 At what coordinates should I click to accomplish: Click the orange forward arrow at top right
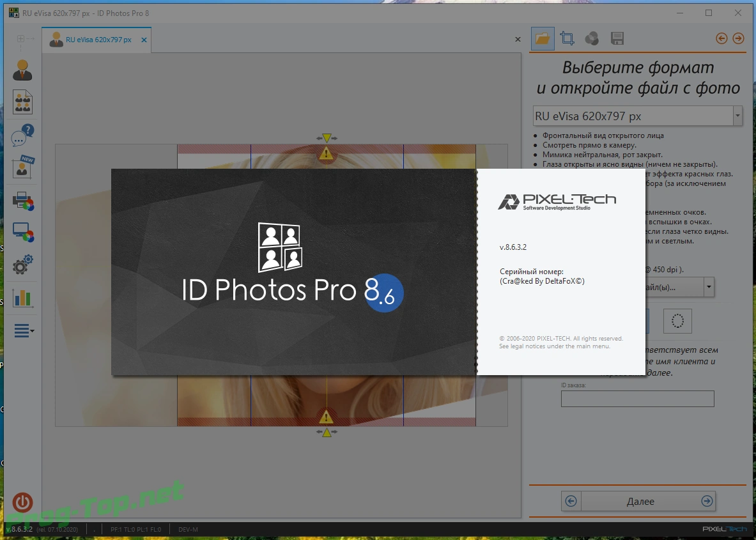click(738, 38)
